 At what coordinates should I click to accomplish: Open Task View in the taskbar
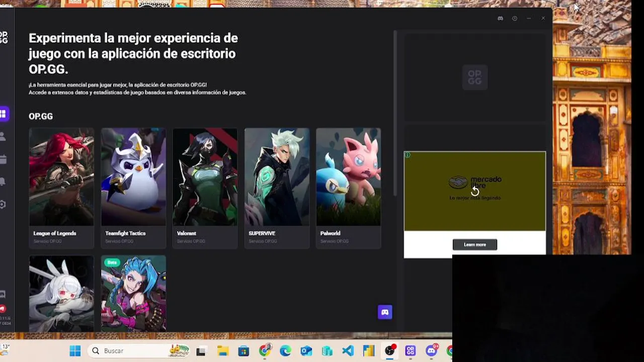pos(201,351)
